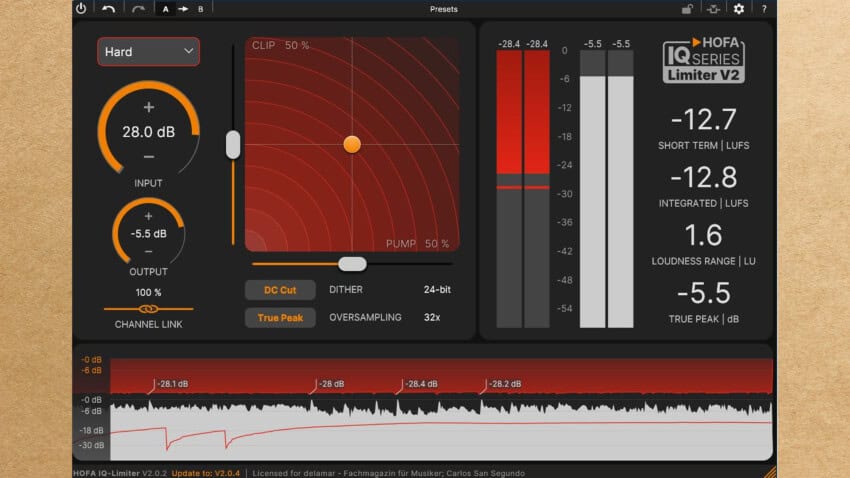Click the -28.1 dB gain reduction marker
This screenshot has height=478, width=850.
[x=172, y=384]
